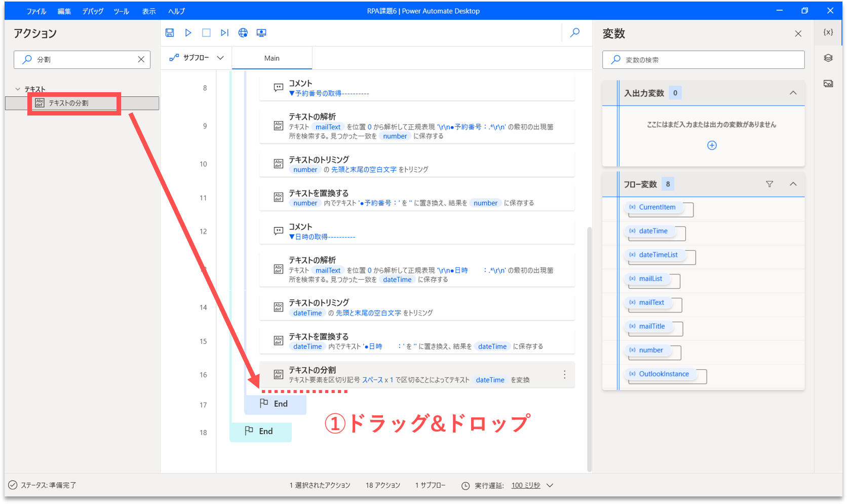Collapse the フロー変数 section

point(793,184)
